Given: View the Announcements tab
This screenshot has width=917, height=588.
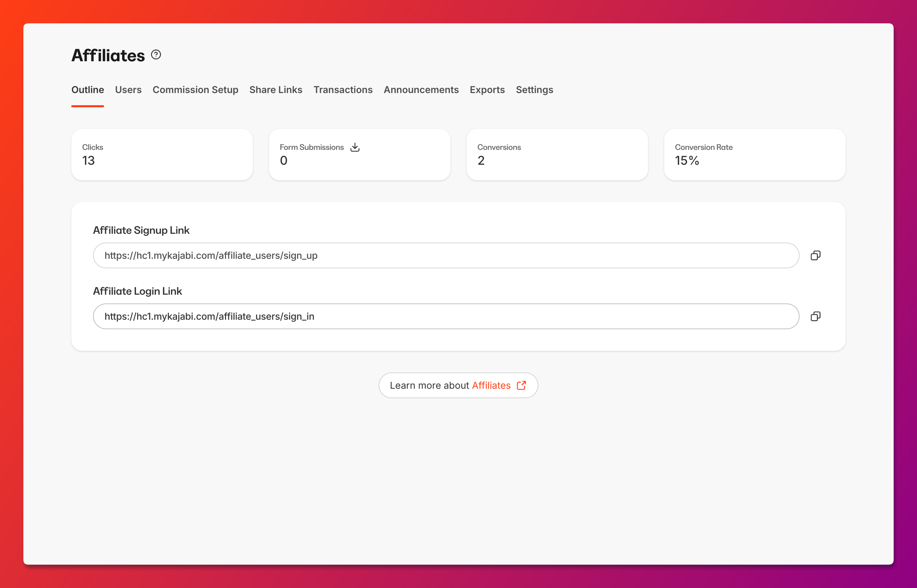Looking at the screenshot, I should pyautogui.click(x=421, y=90).
